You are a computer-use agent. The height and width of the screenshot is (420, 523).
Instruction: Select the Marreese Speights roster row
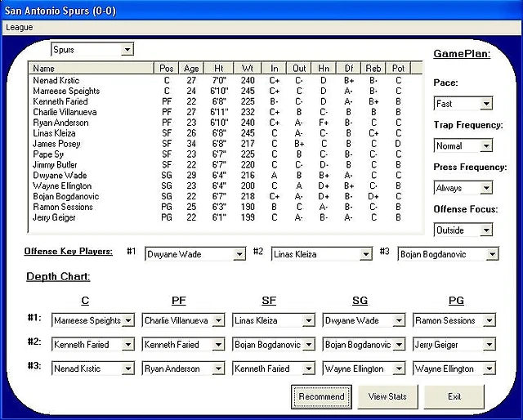click(x=226, y=91)
